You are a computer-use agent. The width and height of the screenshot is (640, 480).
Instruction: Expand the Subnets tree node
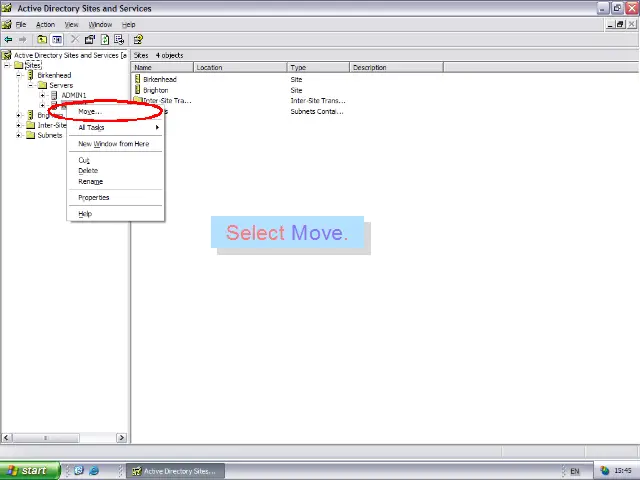pyautogui.click(x=18, y=135)
